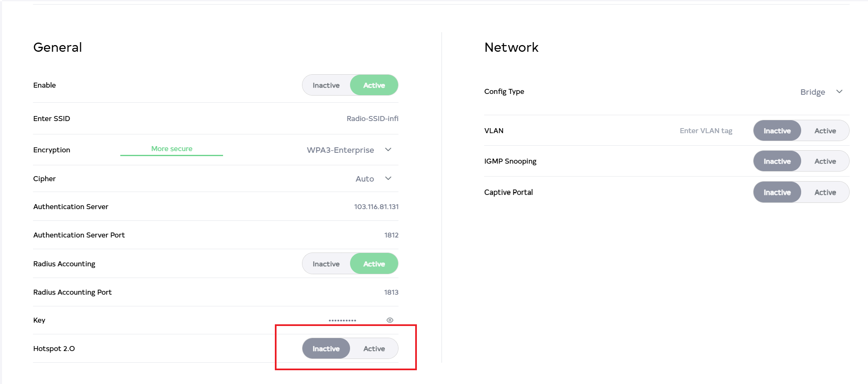Screen dimensions: 868x384
Task: Activate the VLAN toggle
Action: tap(825, 131)
